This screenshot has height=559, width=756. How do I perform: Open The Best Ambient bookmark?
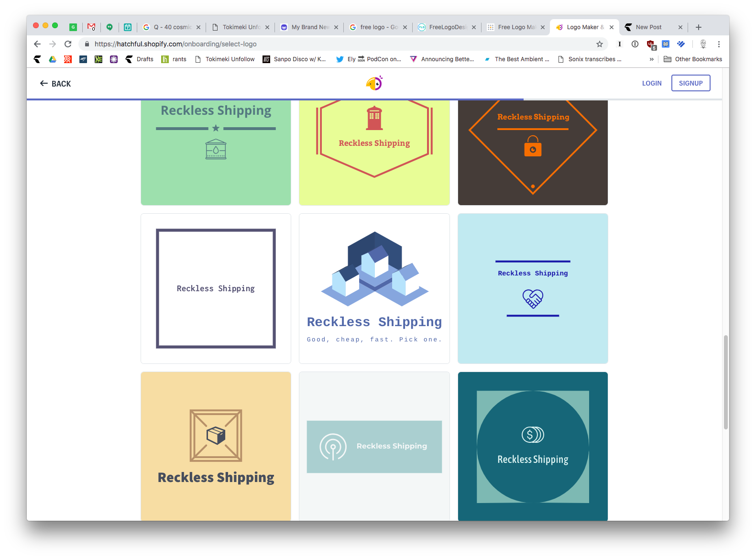(x=516, y=59)
